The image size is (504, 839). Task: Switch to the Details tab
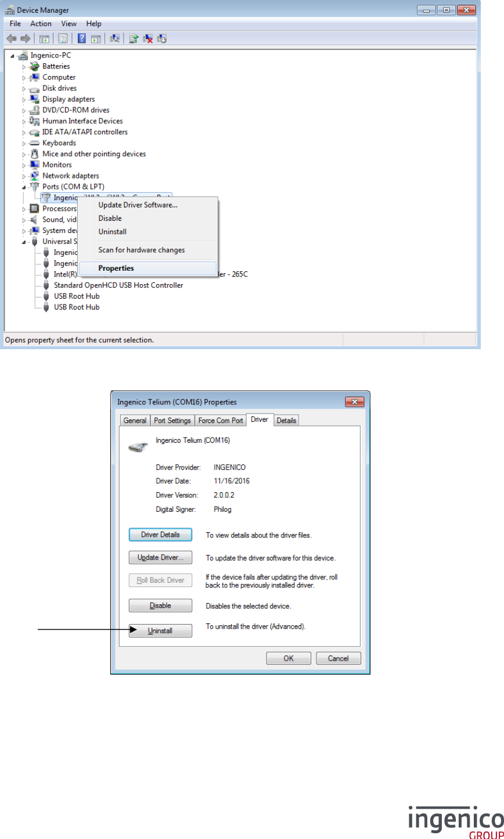pos(286,421)
